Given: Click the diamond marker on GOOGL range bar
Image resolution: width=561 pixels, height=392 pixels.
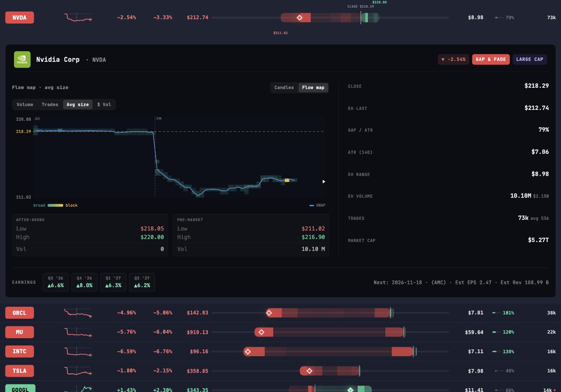Looking at the screenshot, I should (x=350, y=389).
